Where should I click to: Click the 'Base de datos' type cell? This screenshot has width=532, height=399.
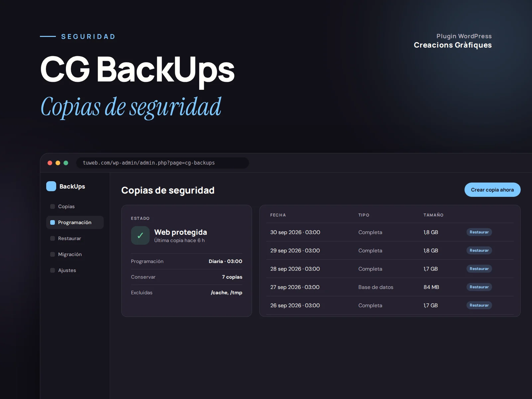[376, 287]
